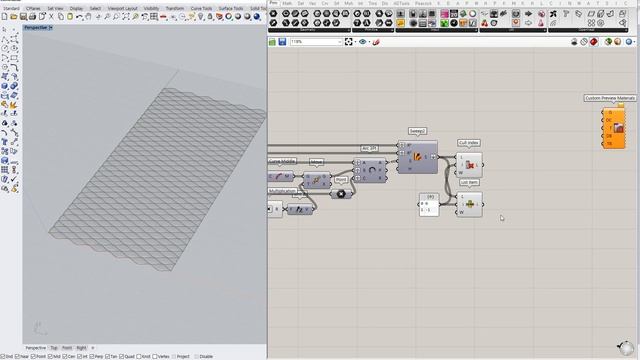
Task: Click the Grasshopper red preview selected icon
Action: (594, 42)
